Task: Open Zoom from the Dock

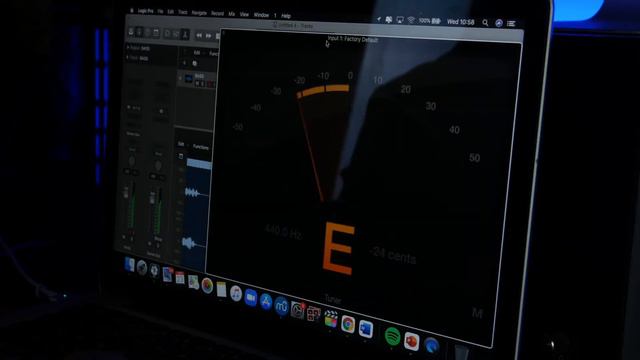Action: (x=251, y=298)
